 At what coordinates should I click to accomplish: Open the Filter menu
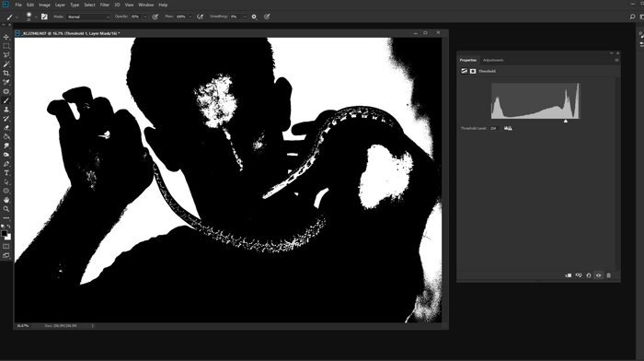click(x=105, y=5)
